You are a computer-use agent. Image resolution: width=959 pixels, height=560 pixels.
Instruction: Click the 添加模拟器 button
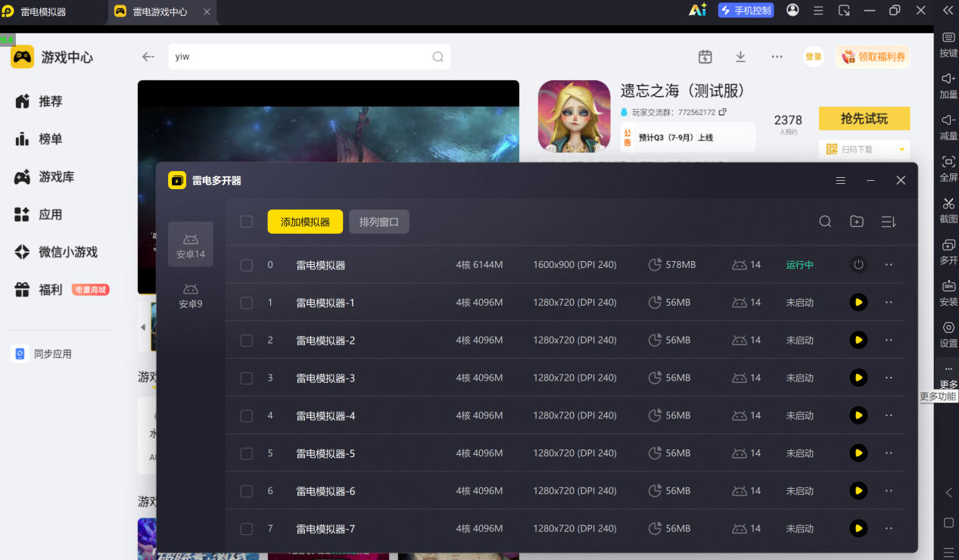(305, 222)
